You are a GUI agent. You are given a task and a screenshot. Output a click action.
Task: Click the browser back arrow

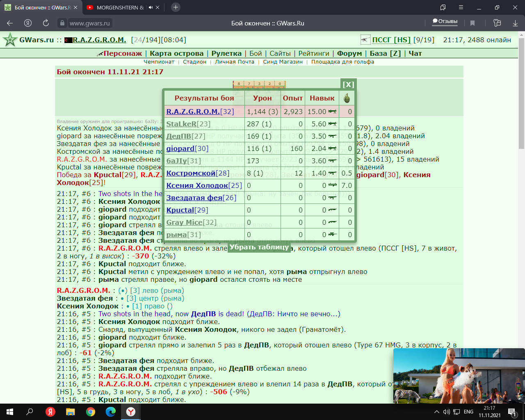9,23
